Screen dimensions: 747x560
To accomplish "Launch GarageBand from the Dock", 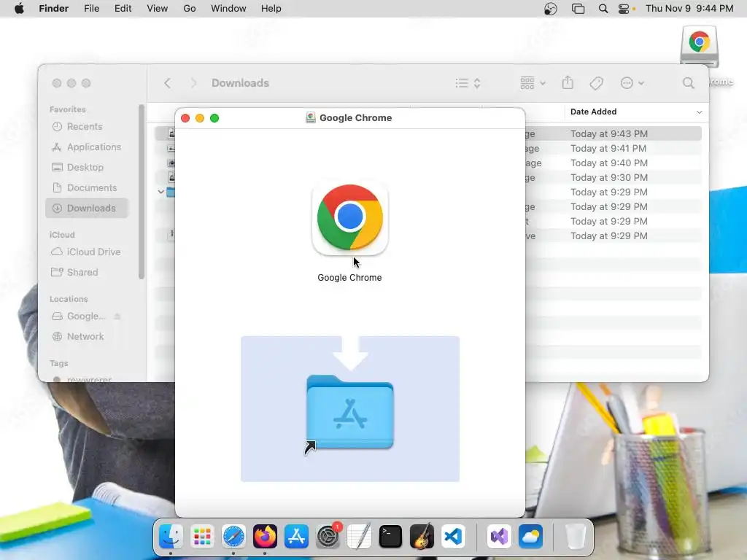I will click(422, 537).
